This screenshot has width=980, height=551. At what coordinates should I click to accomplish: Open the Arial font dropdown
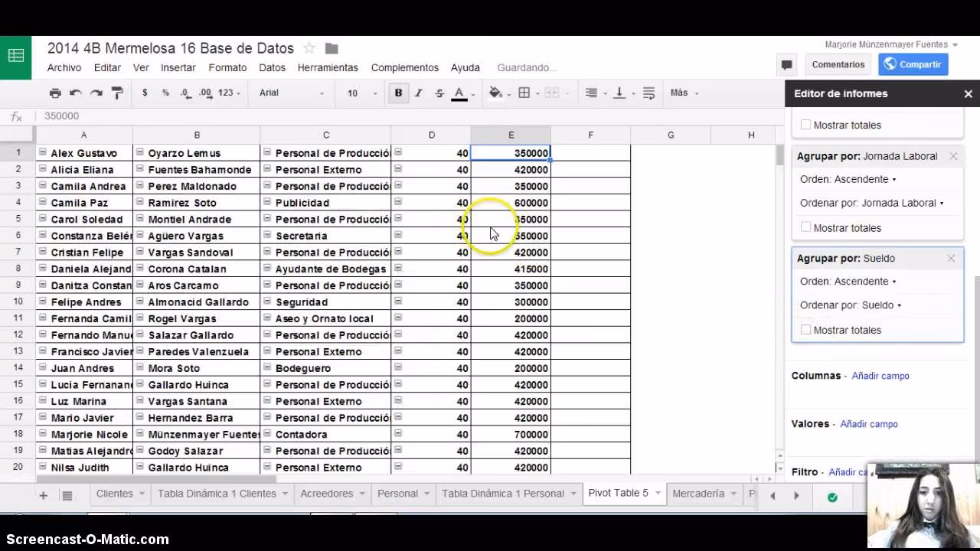(x=291, y=93)
